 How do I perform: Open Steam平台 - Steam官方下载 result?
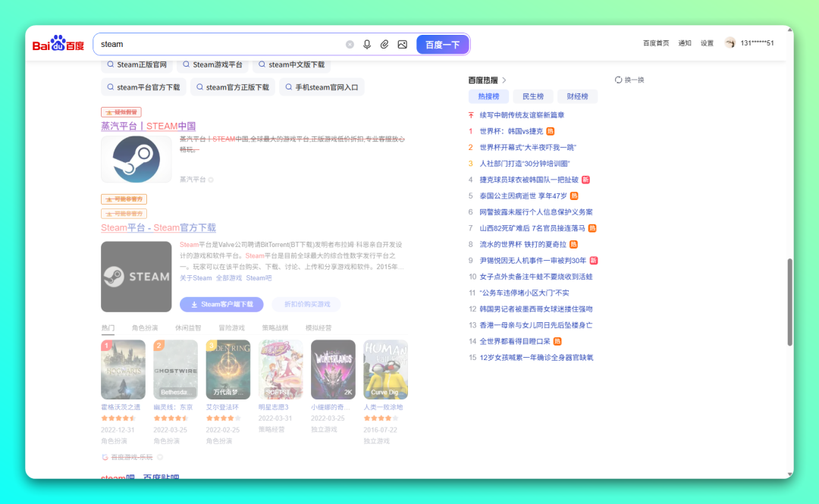click(x=158, y=227)
